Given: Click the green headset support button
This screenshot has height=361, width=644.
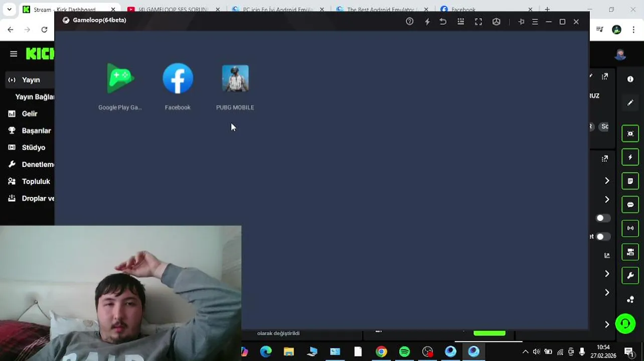Looking at the screenshot, I should pyautogui.click(x=625, y=324).
